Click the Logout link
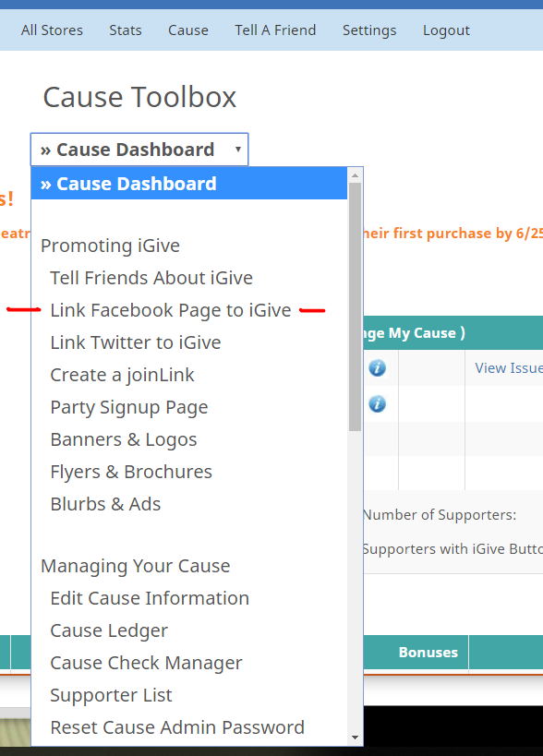This screenshot has width=543, height=756. [446, 30]
